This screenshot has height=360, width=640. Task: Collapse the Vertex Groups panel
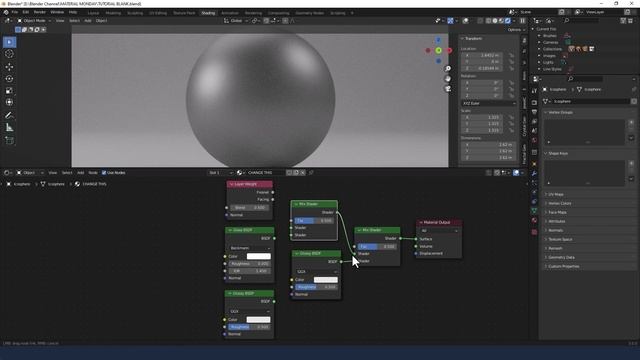click(560, 112)
